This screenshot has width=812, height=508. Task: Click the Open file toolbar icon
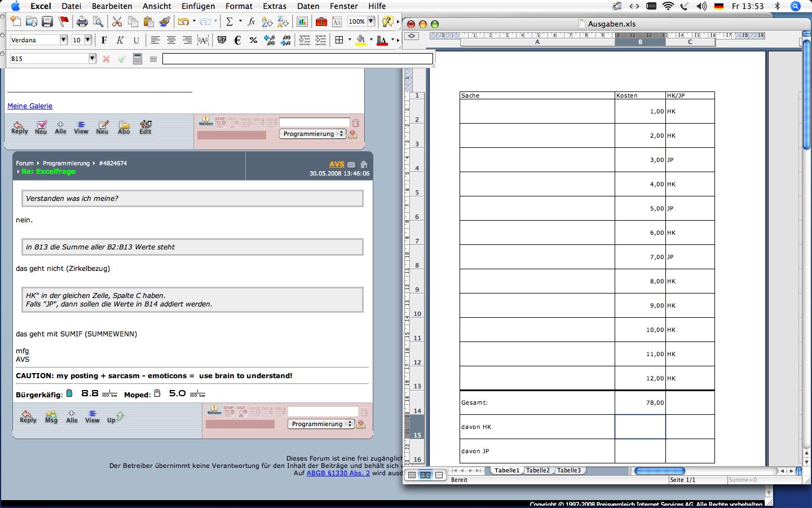32,21
